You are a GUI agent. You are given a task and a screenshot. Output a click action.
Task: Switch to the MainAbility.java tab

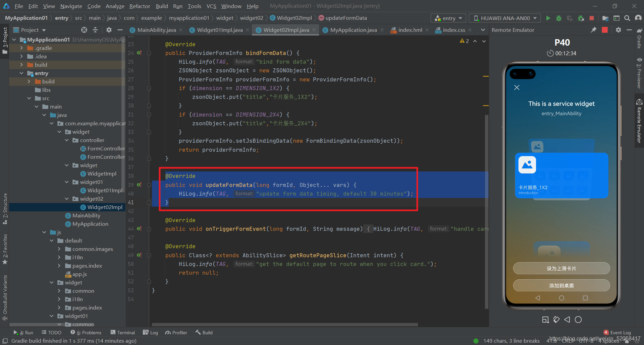point(156,30)
